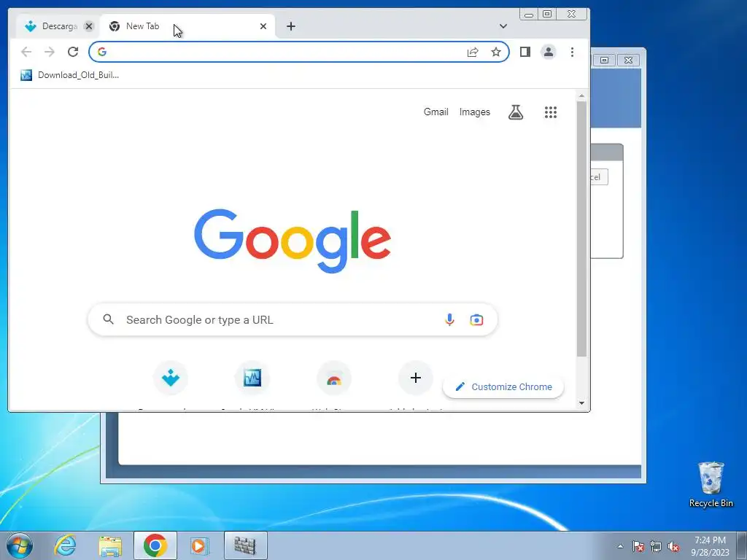
Task: Launch Internet Explorer from taskbar
Action: point(65,545)
